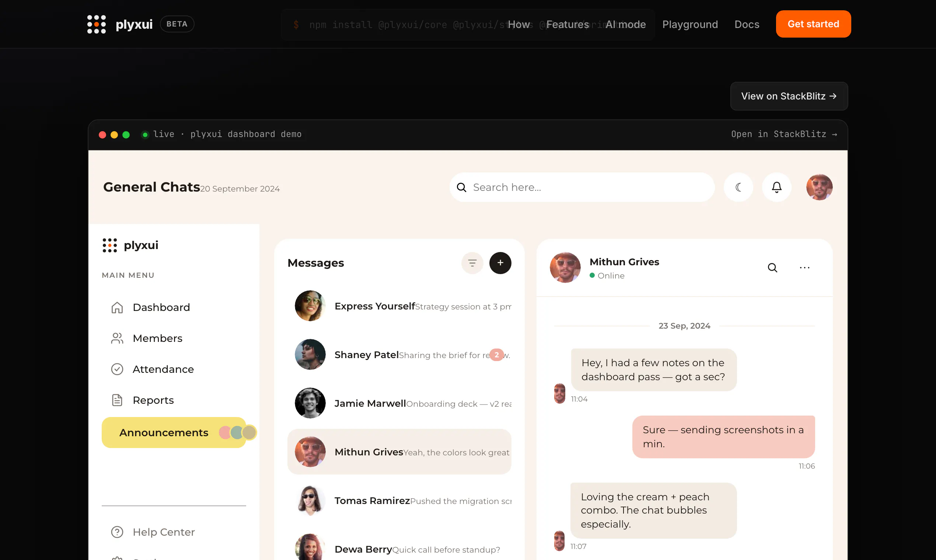Click the Dashboard home icon in the sidebar

point(117,308)
